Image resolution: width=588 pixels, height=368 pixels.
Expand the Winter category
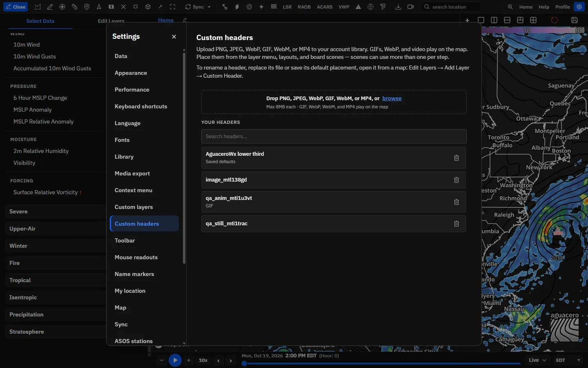pyautogui.click(x=56, y=246)
